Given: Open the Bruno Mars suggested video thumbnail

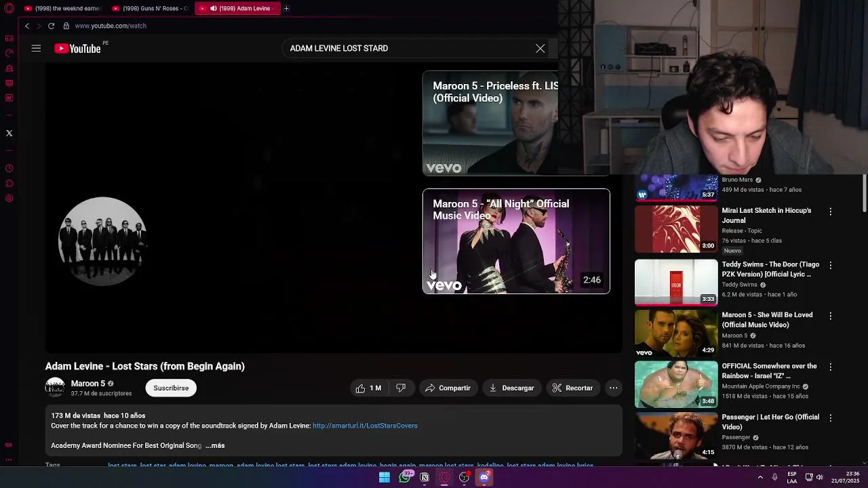Looking at the screenshot, I should pos(676,188).
